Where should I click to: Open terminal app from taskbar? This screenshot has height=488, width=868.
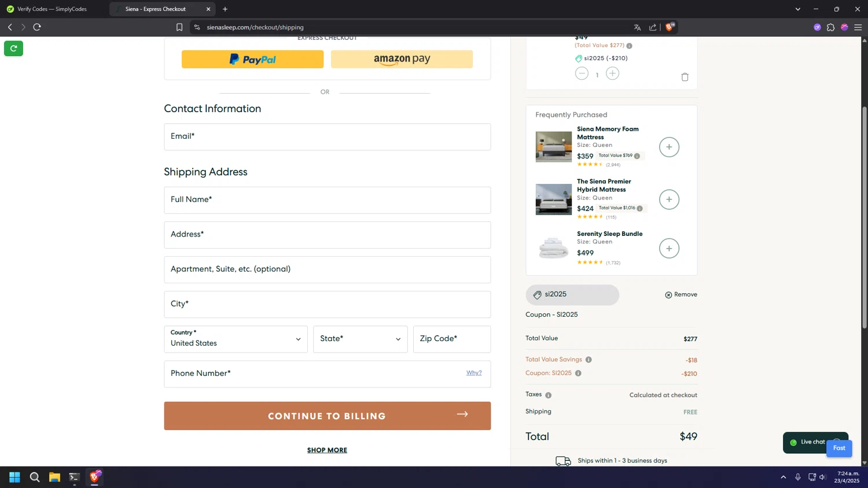click(74, 477)
